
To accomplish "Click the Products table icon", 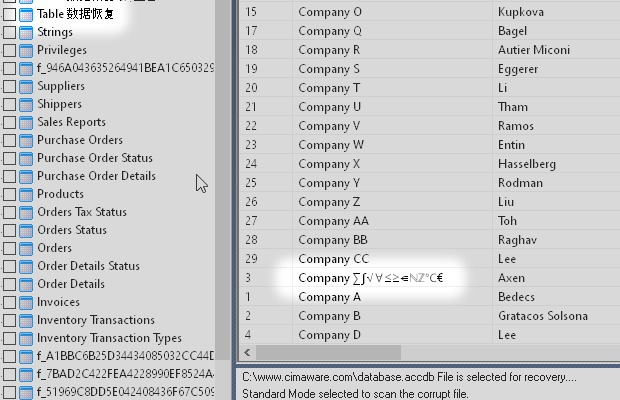I will click(x=26, y=194).
